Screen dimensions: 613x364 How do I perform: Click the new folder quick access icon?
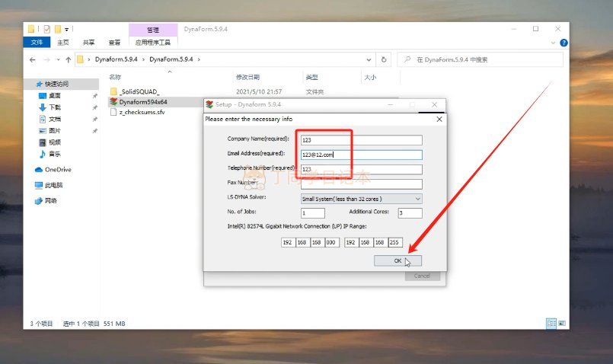pos(58,29)
